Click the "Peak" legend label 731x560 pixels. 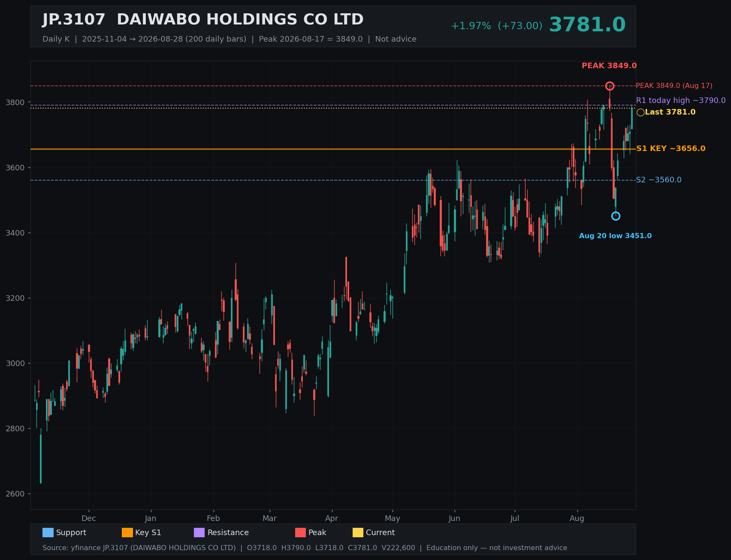[x=317, y=533]
